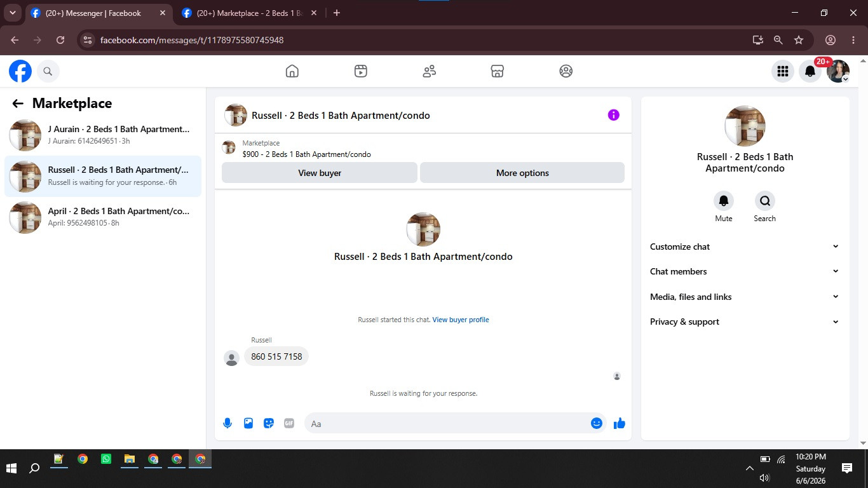The height and width of the screenshot is (488, 868).
Task: Open the Reels video icon
Action: click(x=361, y=71)
